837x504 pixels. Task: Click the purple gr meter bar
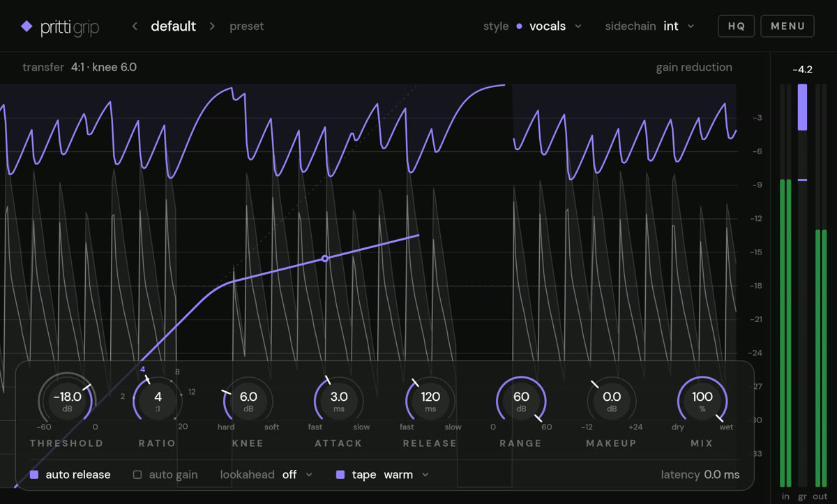(803, 107)
